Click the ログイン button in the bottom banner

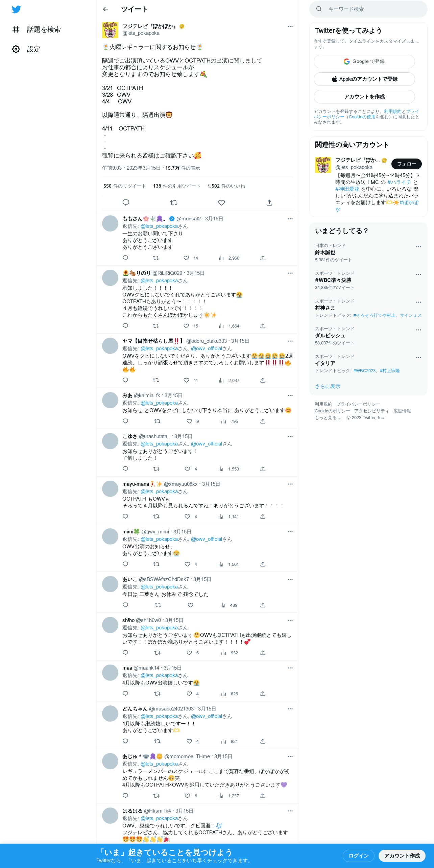click(x=358, y=855)
